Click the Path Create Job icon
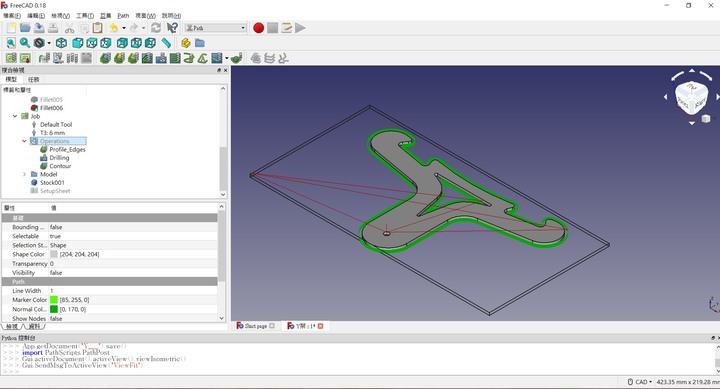This screenshot has width=720, height=389. tap(11, 58)
